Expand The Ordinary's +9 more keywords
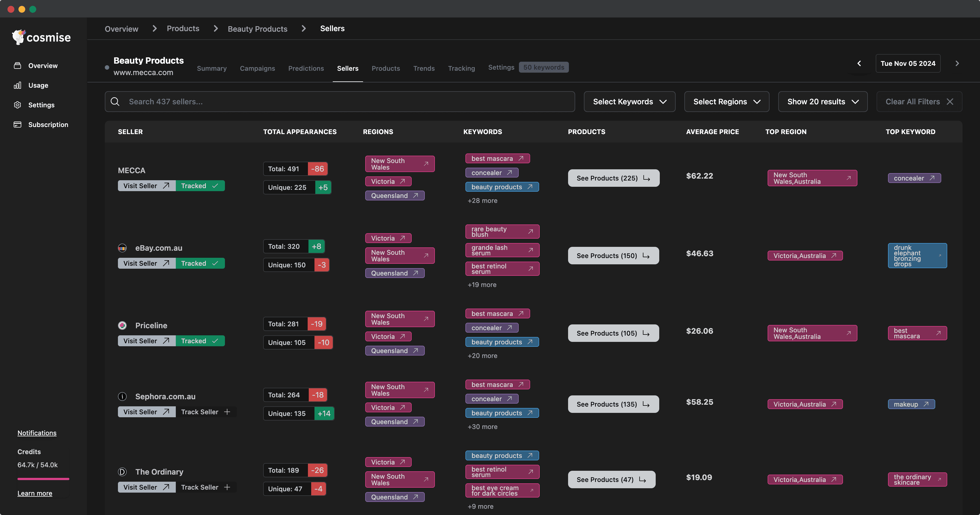The height and width of the screenshot is (515, 980). click(480, 506)
